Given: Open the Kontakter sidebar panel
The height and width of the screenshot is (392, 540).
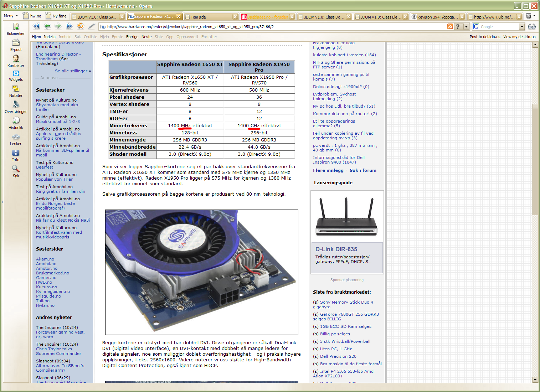Looking at the screenshot, I should pos(16,61).
